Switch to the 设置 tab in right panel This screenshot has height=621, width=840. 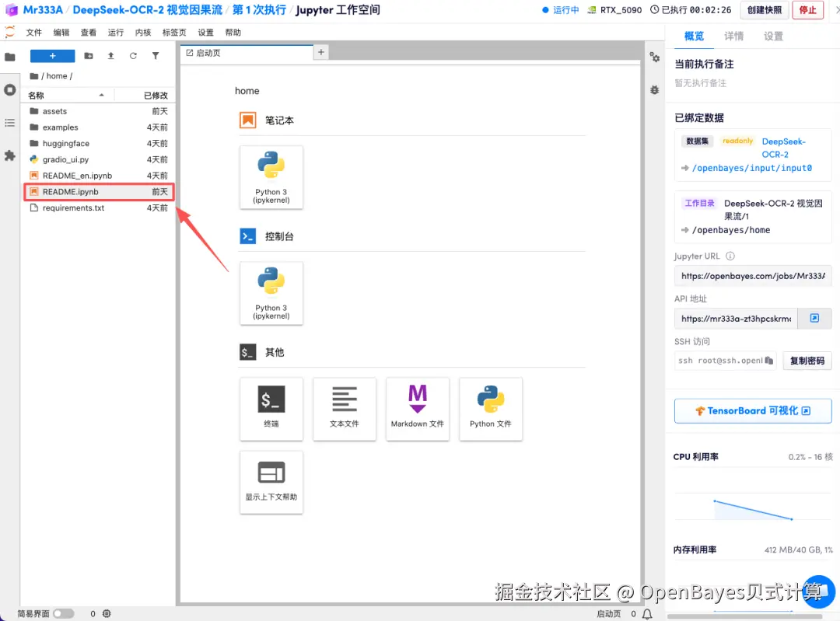click(774, 36)
